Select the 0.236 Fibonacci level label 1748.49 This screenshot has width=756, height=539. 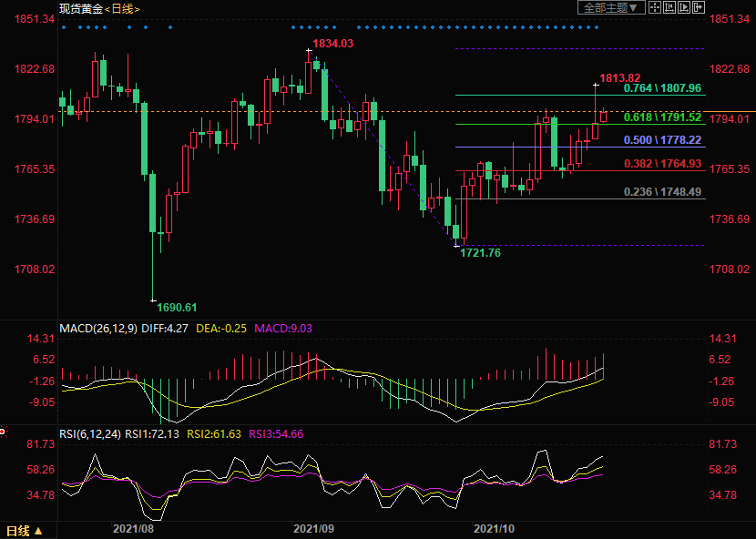662,192
